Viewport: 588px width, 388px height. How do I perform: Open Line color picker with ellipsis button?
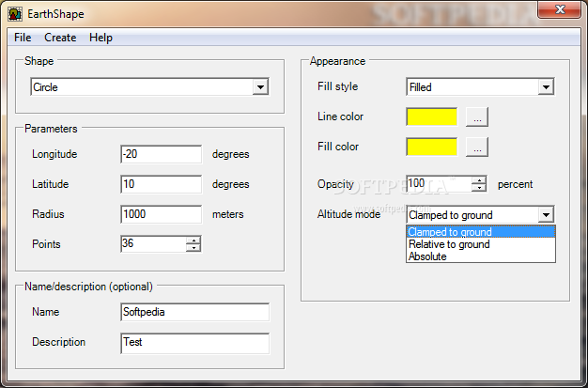coord(477,116)
